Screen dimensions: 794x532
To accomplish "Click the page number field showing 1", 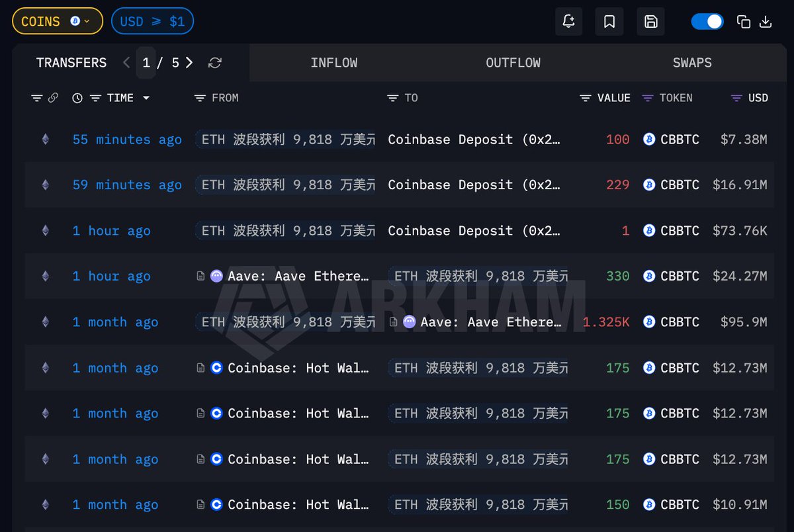I will pos(146,63).
